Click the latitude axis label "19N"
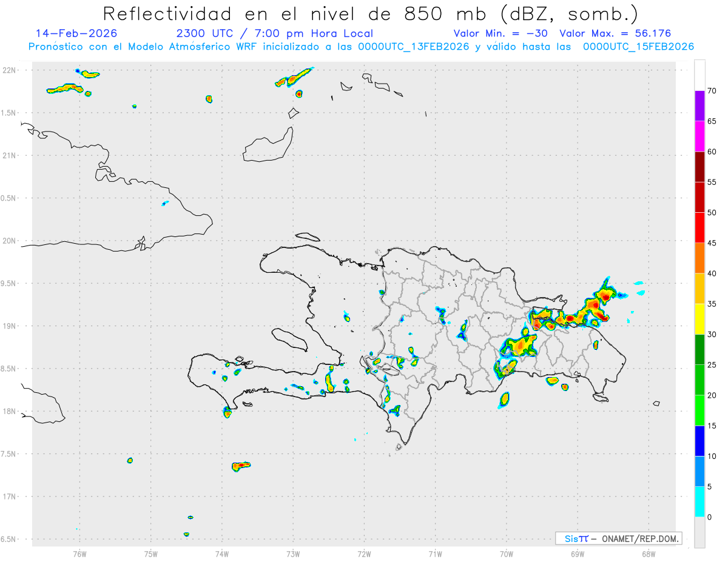This screenshot has height=562, width=728. coord(10,326)
